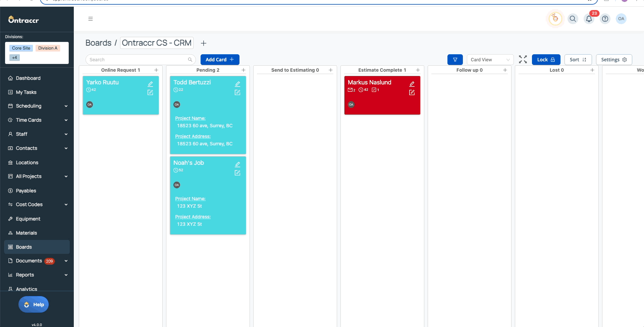This screenshot has height=327, width=644.
Task: Click the Help chat button
Action: coord(34,305)
